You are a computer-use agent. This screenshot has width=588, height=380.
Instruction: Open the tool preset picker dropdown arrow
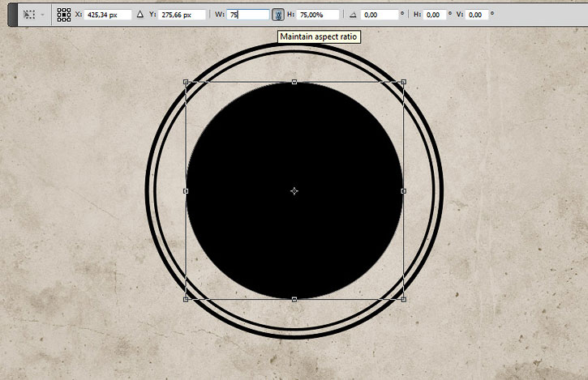42,15
